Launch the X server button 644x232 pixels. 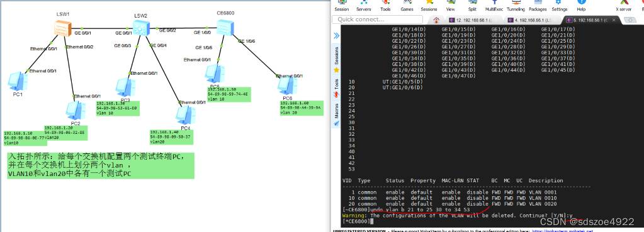[x=623, y=6]
